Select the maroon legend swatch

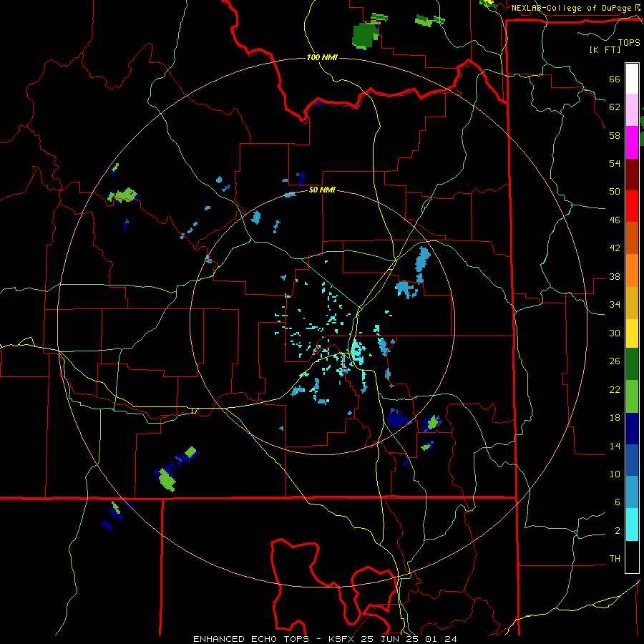pos(632,174)
